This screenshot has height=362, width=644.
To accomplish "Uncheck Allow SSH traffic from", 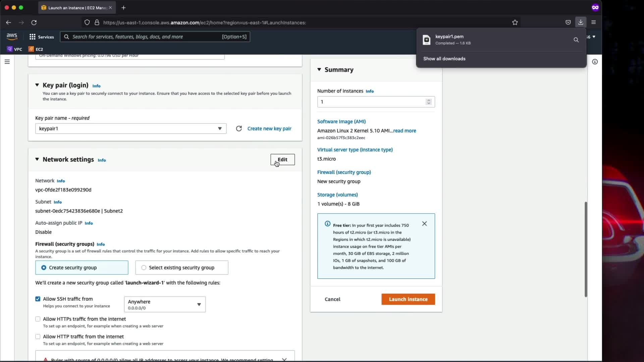I will click(x=38, y=299).
